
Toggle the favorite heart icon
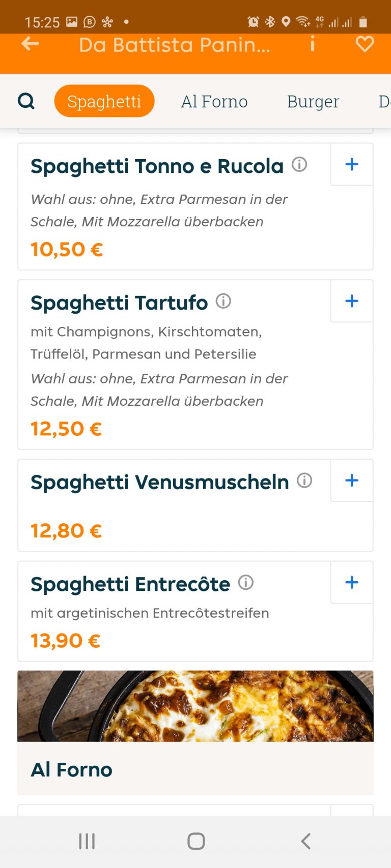coord(365,44)
